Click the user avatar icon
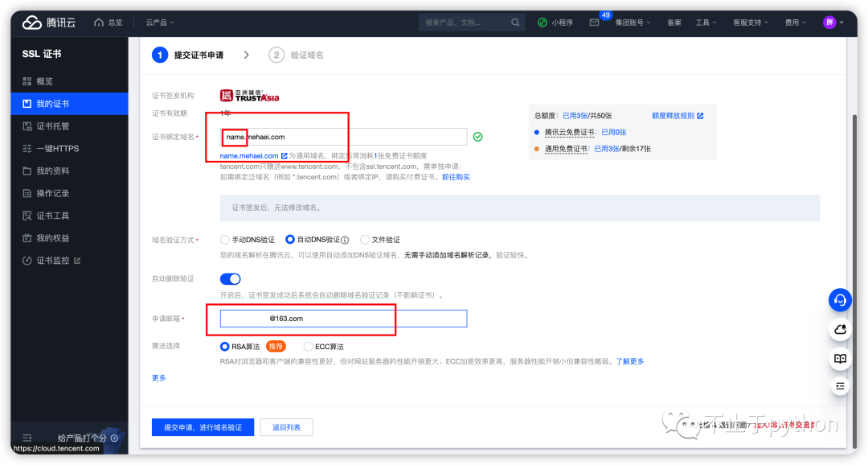Screen dimensions: 868x465 829,23
